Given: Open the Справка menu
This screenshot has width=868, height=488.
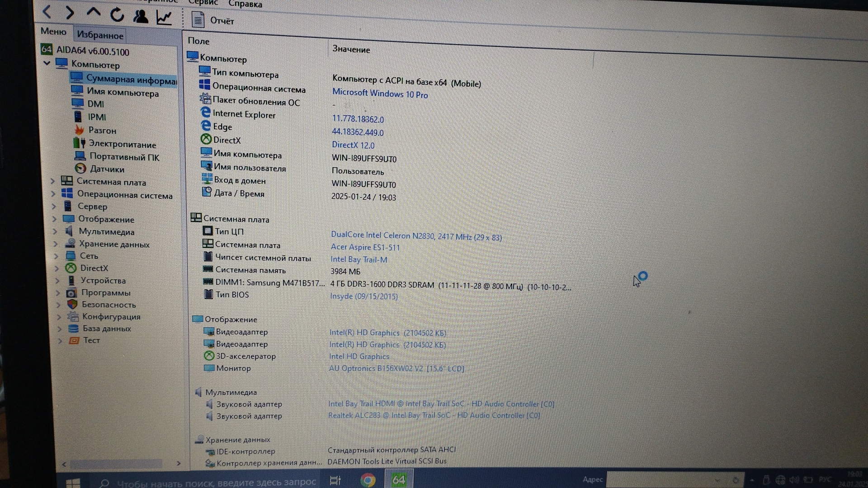Looking at the screenshot, I should (245, 4).
